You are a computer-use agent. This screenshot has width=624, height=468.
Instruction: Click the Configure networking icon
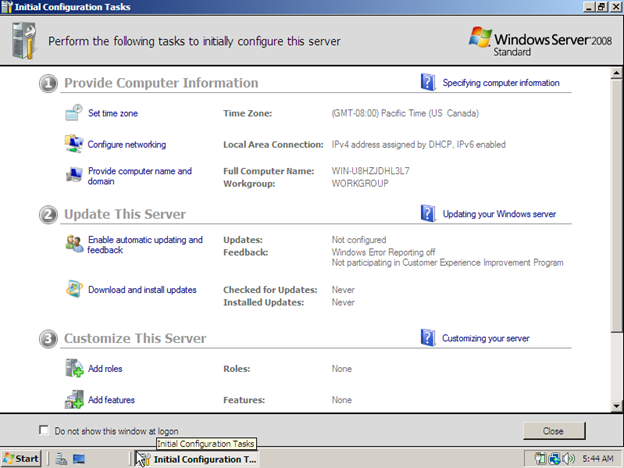74,144
